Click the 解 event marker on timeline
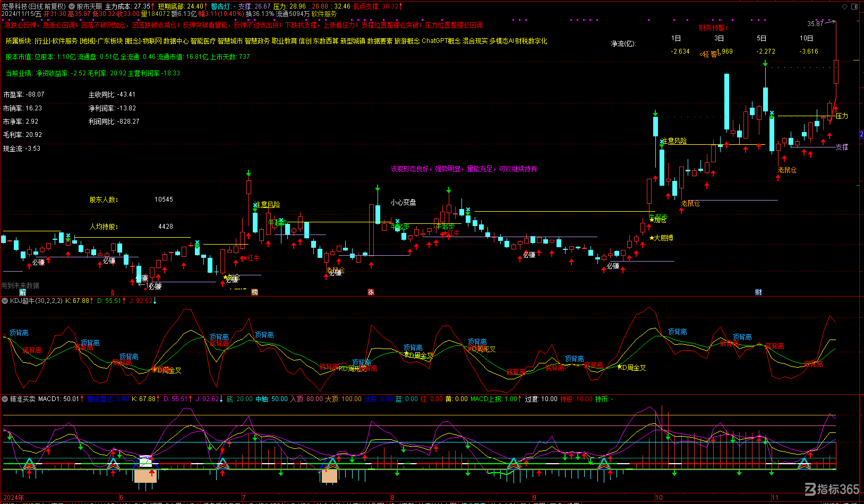This screenshot has width=864, height=504. click(x=23, y=292)
